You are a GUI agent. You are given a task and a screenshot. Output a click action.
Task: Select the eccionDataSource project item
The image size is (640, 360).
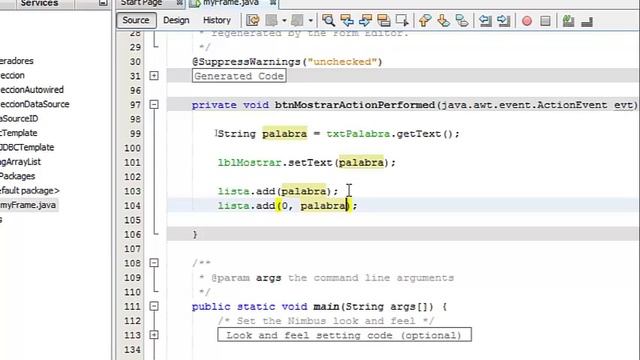click(x=35, y=104)
